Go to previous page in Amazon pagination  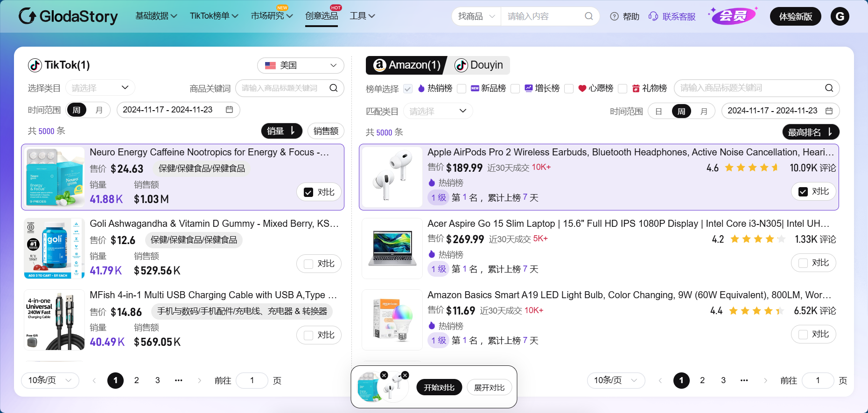point(660,380)
